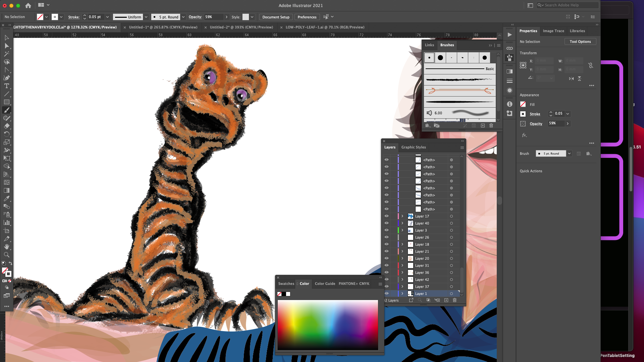Hide Layer 1 using eye icon
644x362 pixels.
click(x=386, y=294)
